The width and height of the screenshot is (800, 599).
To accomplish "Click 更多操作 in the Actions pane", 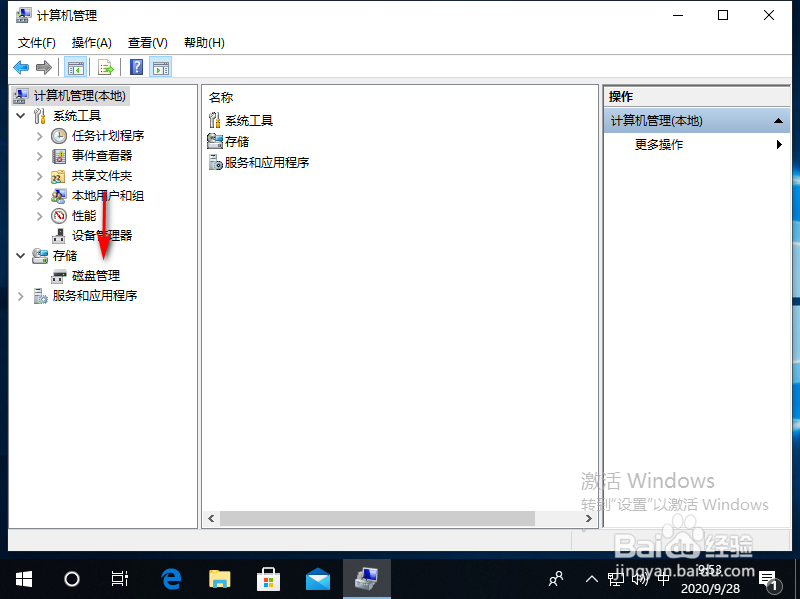I will tap(657, 144).
